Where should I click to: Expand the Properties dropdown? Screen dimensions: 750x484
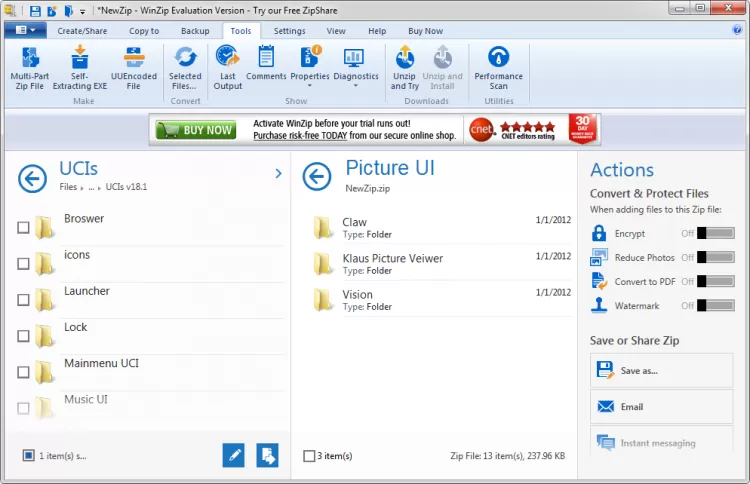pyautogui.click(x=309, y=86)
